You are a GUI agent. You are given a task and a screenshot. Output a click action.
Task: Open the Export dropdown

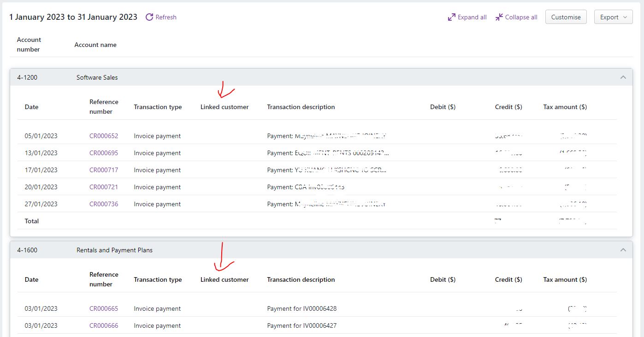click(x=614, y=17)
